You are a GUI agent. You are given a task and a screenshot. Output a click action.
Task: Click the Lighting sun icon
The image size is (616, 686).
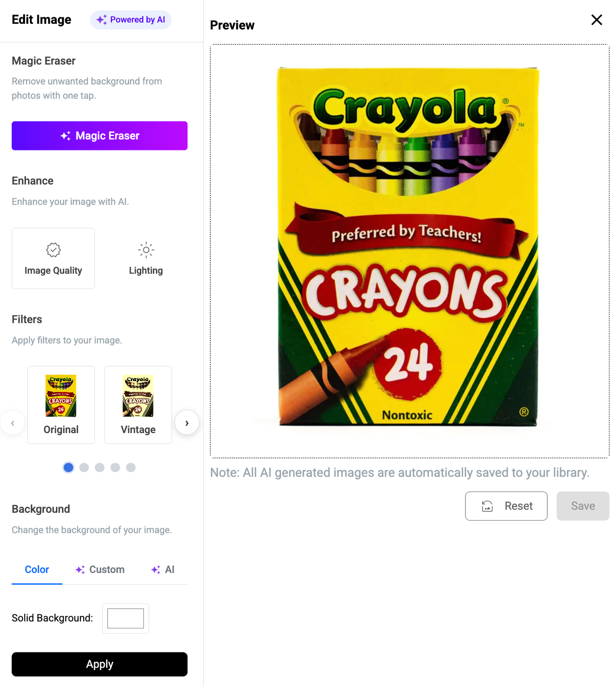[x=146, y=250]
